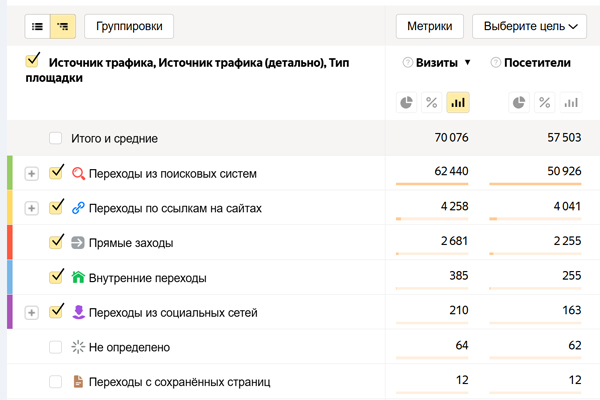Choose percent icon under Визиты
Image resolution: width=600 pixels, height=400 pixels.
[x=432, y=102]
